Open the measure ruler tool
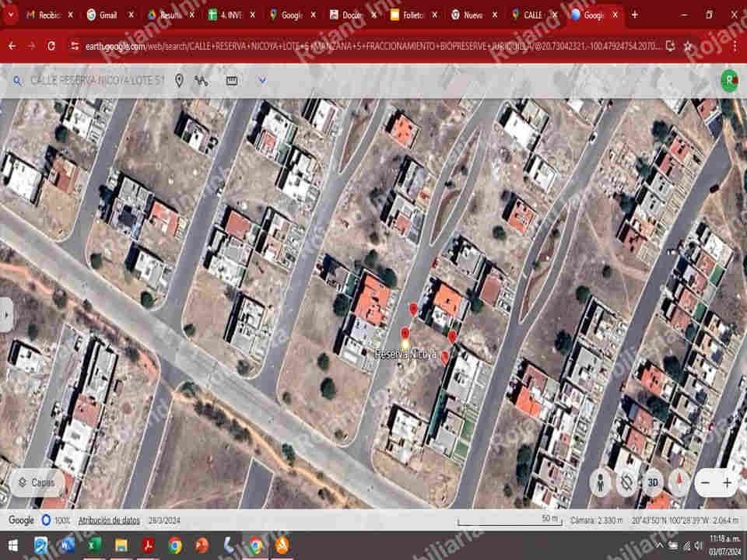This screenshot has width=747, height=560. (x=232, y=81)
